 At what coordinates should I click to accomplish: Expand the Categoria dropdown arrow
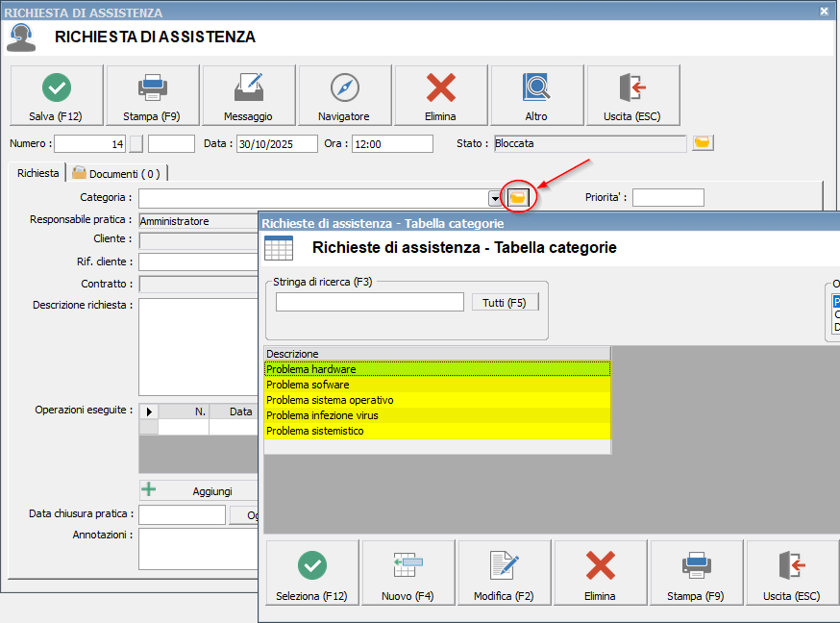point(495,198)
